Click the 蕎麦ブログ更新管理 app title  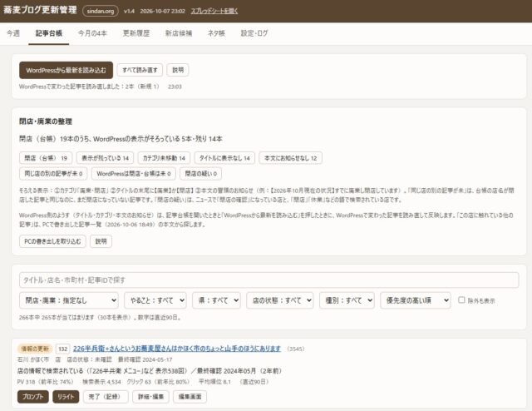[40, 10]
